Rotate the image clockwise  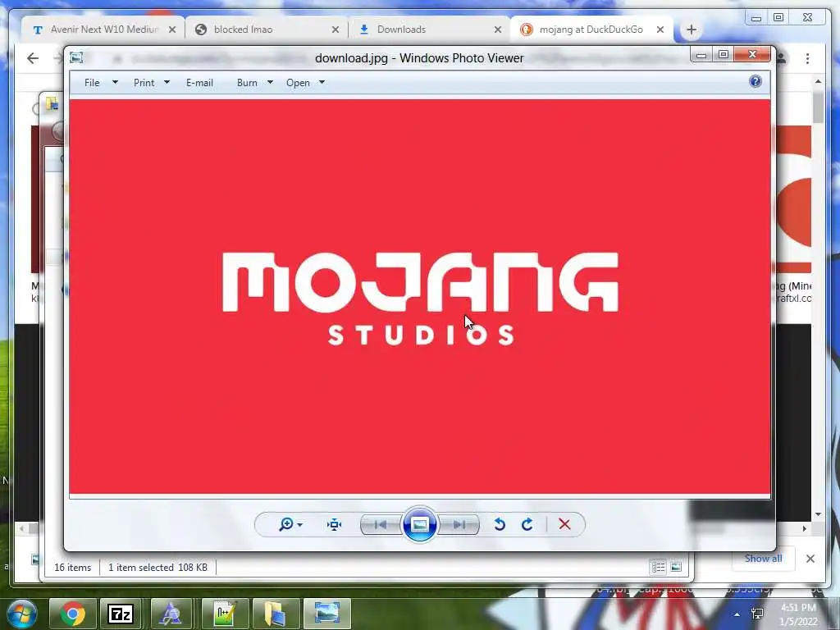click(527, 524)
